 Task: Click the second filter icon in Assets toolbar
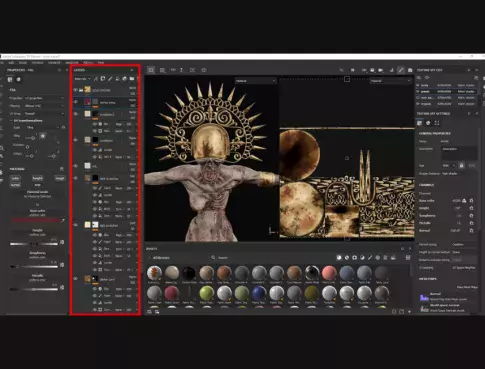[347, 258]
